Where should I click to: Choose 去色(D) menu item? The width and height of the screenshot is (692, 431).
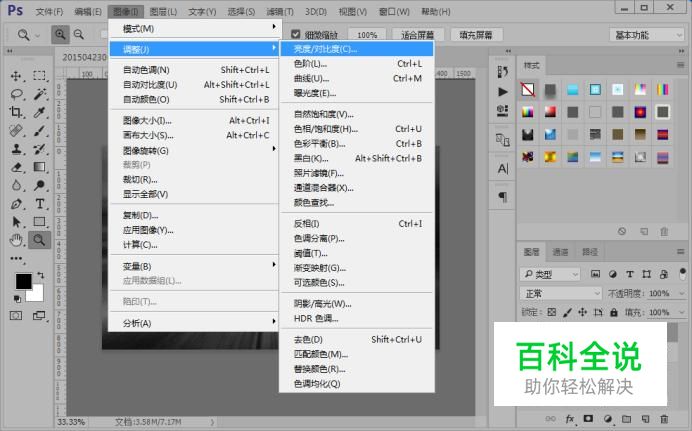point(357,339)
